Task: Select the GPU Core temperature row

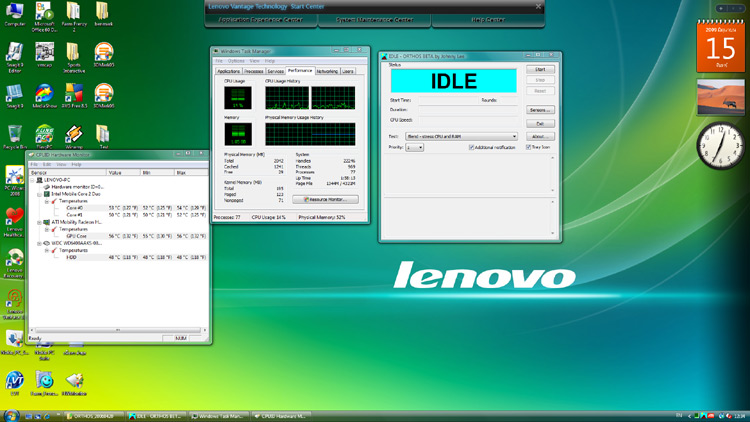Action: pyautogui.click(x=119, y=236)
